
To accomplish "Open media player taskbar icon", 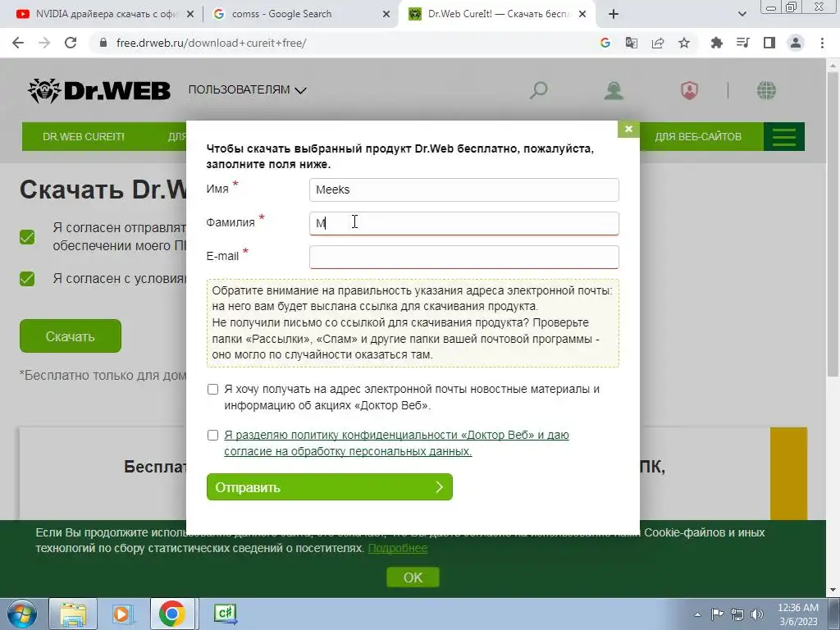I will tap(123, 614).
